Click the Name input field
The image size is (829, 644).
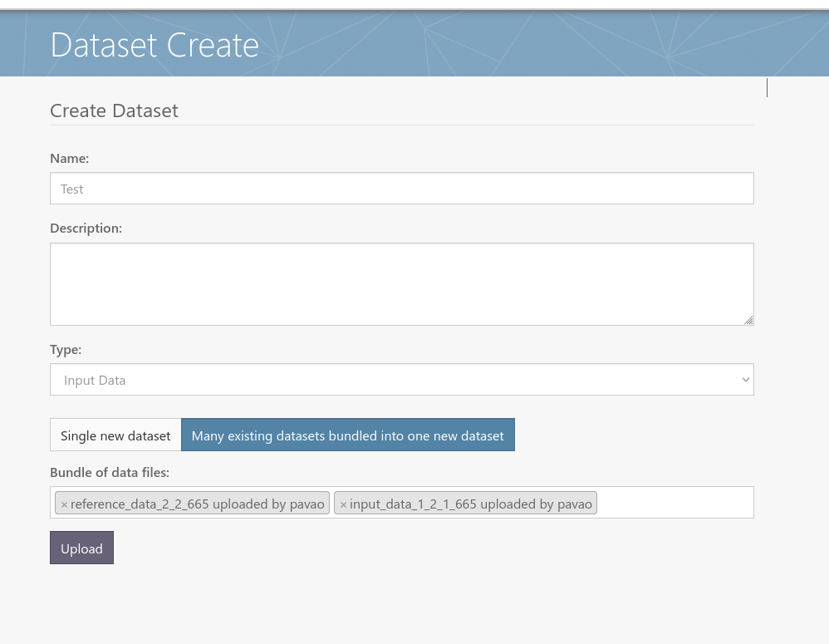click(402, 189)
